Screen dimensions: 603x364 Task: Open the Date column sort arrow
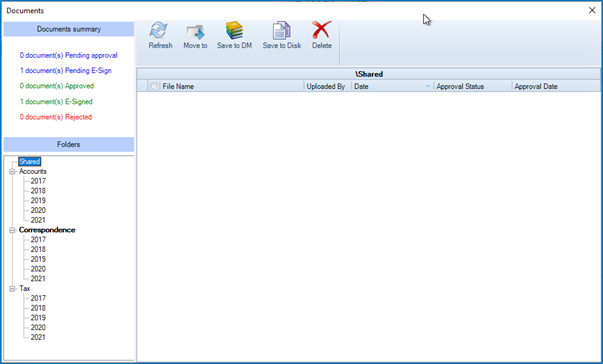(428, 86)
